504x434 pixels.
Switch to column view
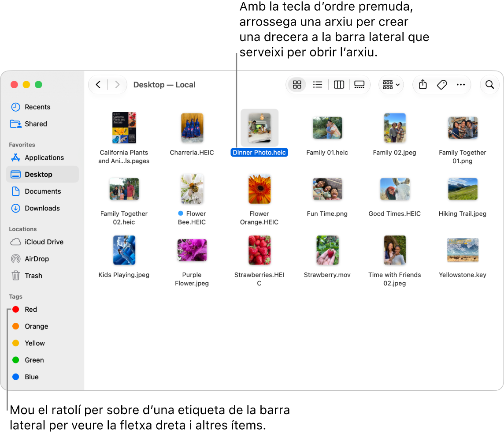[x=339, y=85]
